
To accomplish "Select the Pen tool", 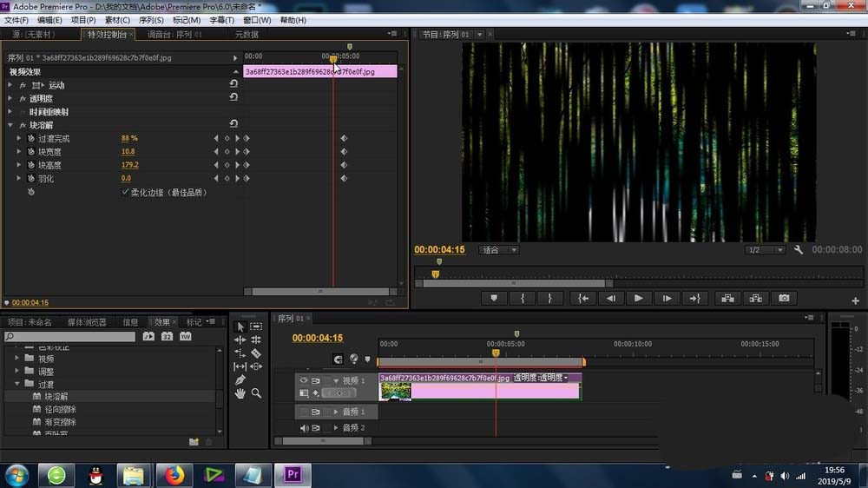I will [x=240, y=379].
